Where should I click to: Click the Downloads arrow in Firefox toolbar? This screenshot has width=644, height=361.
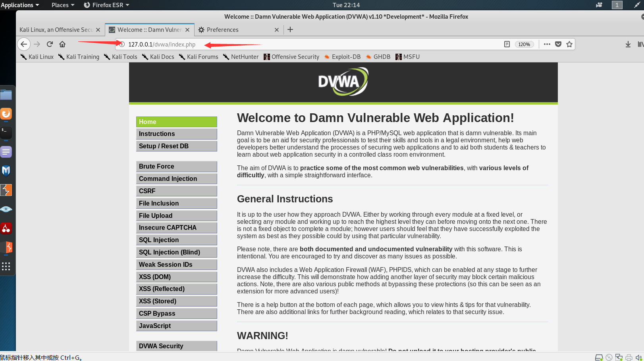(x=628, y=44)
